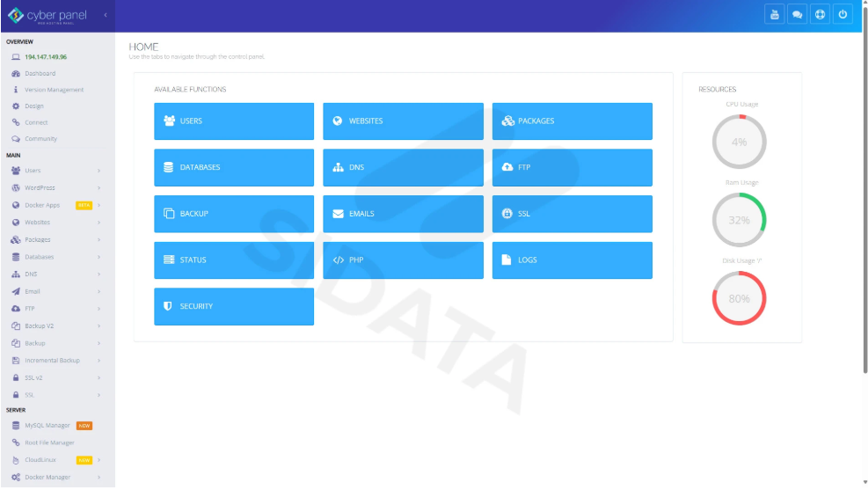Click the envelope icon on EMAILS tile

click(x=338, y=214)
